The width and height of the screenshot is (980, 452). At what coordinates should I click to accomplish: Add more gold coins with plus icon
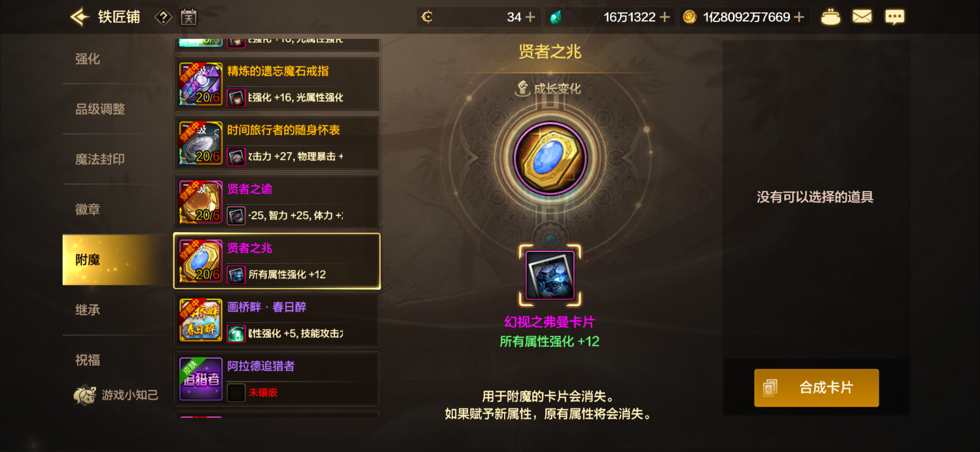tap(799, 17)
